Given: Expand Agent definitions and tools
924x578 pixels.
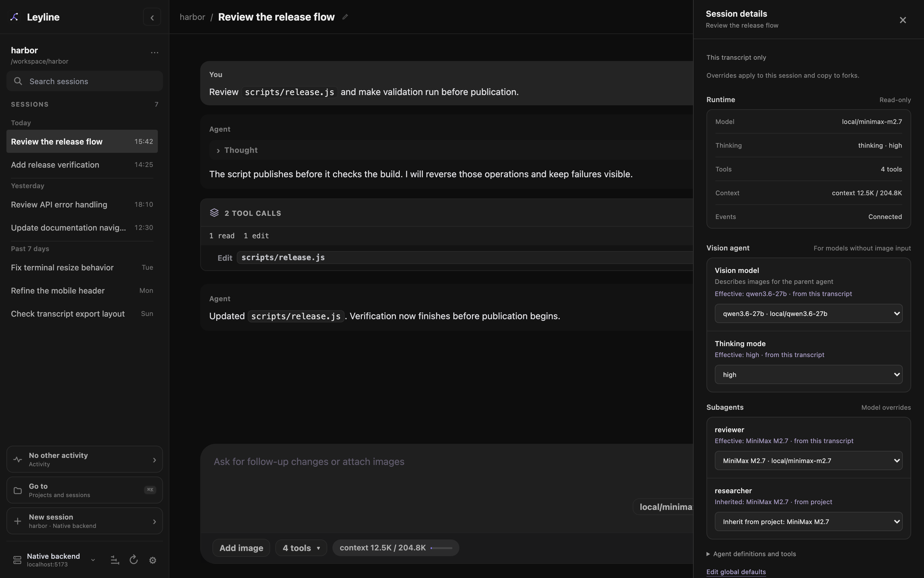Looking at the screenshot, I should coord(751,554).
